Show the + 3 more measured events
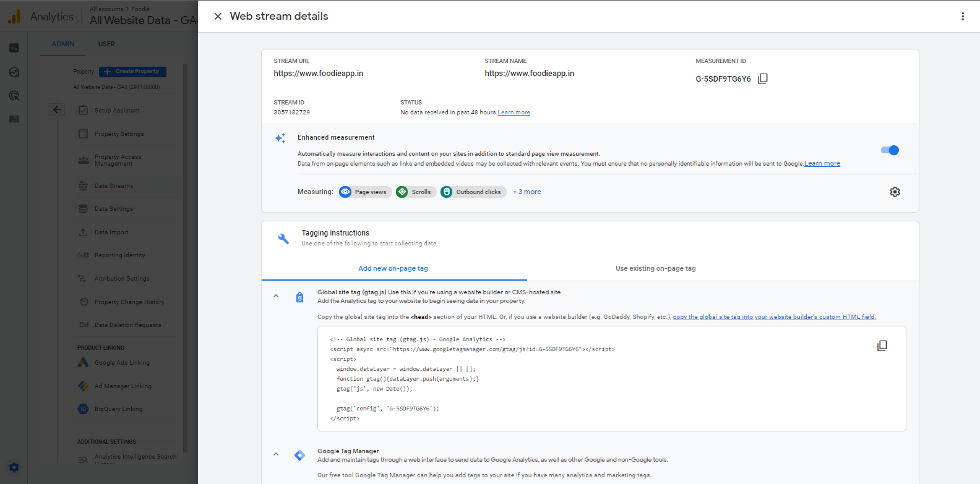980x484 pixels. [527, 192]
